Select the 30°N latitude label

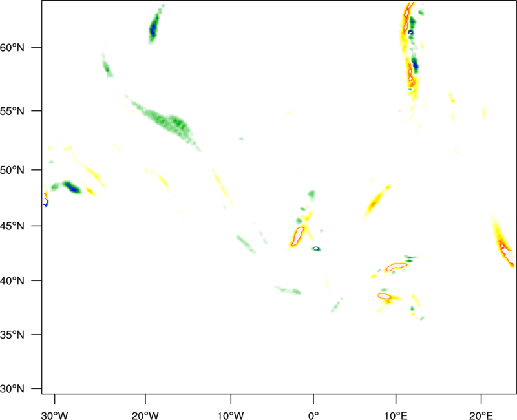(12, 389)
